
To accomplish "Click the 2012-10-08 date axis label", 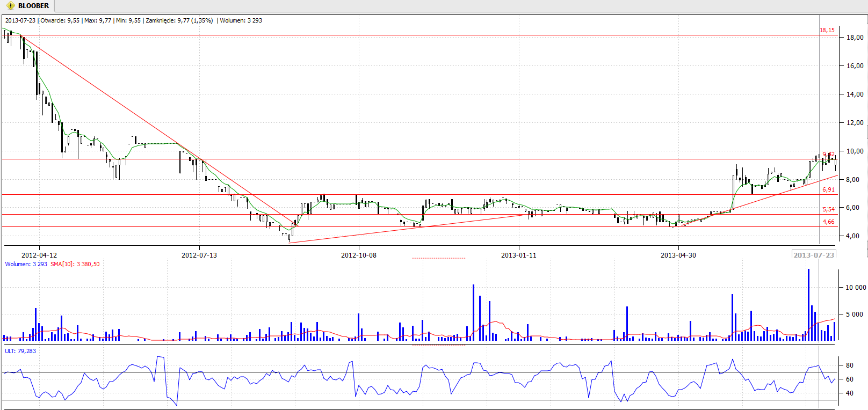I will click(x=358, y=255).
